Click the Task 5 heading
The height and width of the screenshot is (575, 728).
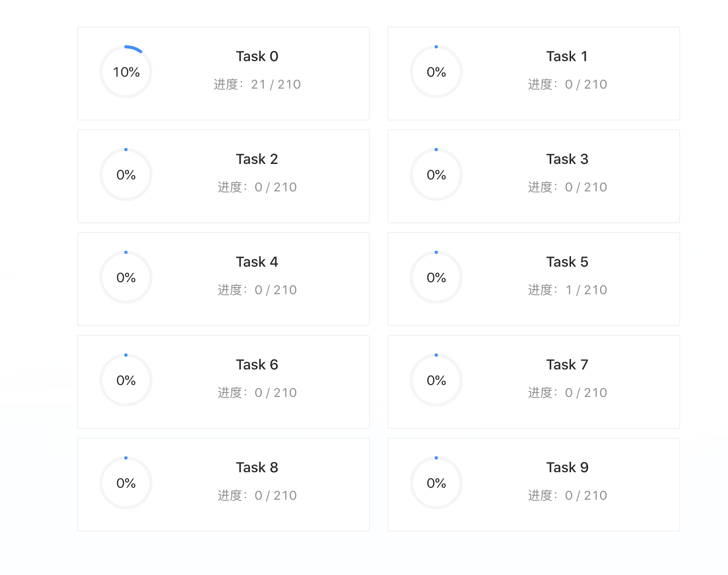(x=567, y=262)
